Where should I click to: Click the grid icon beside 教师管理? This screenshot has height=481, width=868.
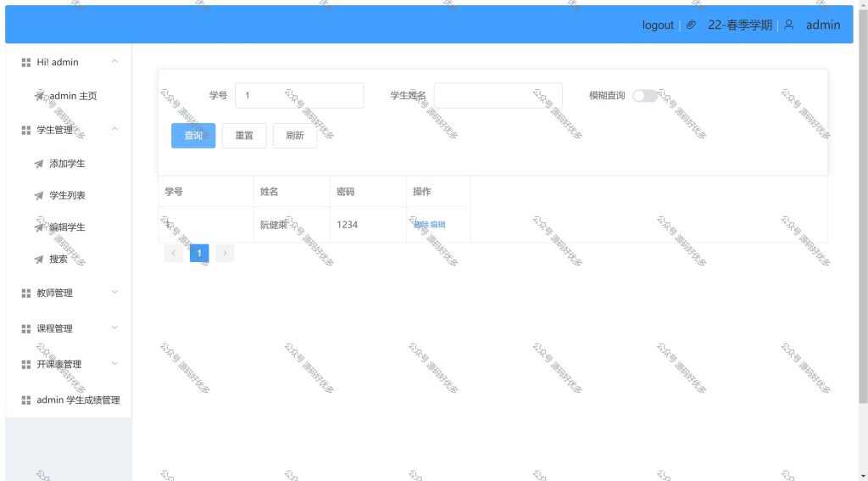pos(26,294)
